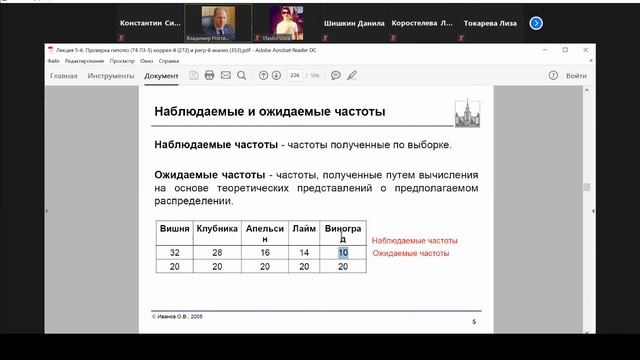Click the Апельсин column header
The image size is (640, 360).
[265, 233]
